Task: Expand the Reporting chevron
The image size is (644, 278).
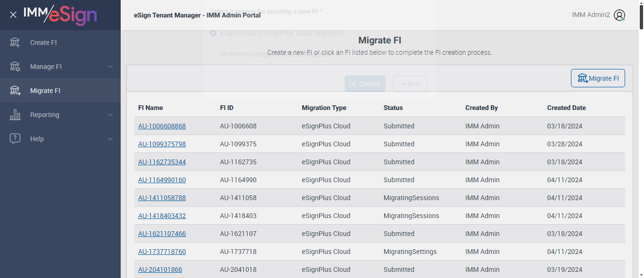Action: tap(110, 115)
